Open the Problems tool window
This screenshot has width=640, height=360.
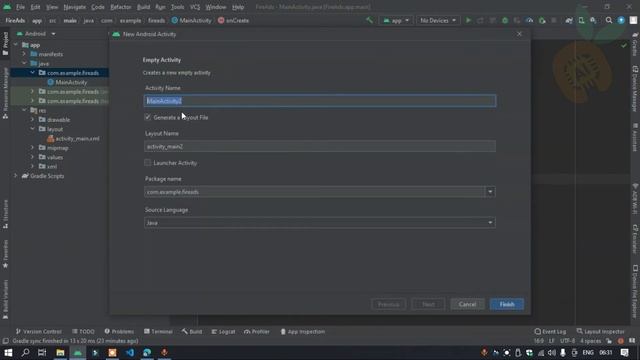pos(119,331)
